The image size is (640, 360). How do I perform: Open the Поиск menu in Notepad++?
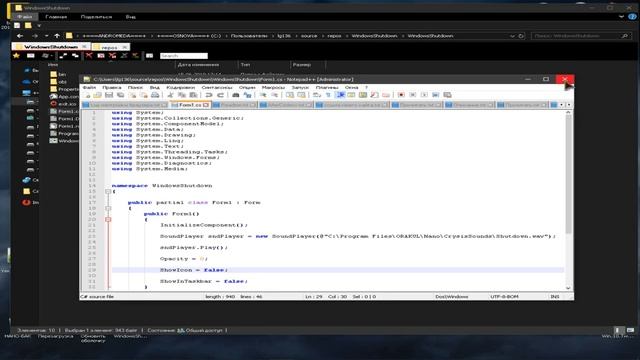pos(135,87)
